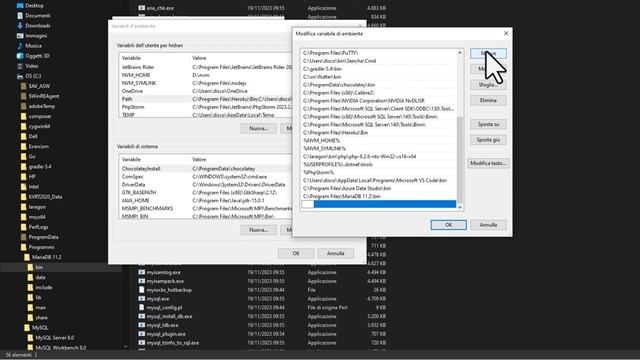640x360 pixels.
Task: Select myrocks_hotbackup file in Explorer
Action: (169, 290)
